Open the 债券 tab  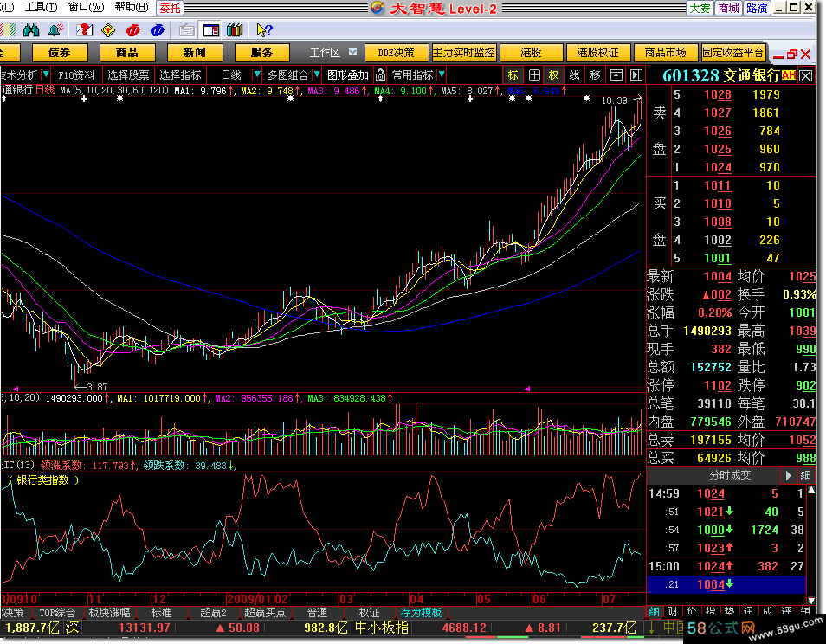(x=59, y=53)
